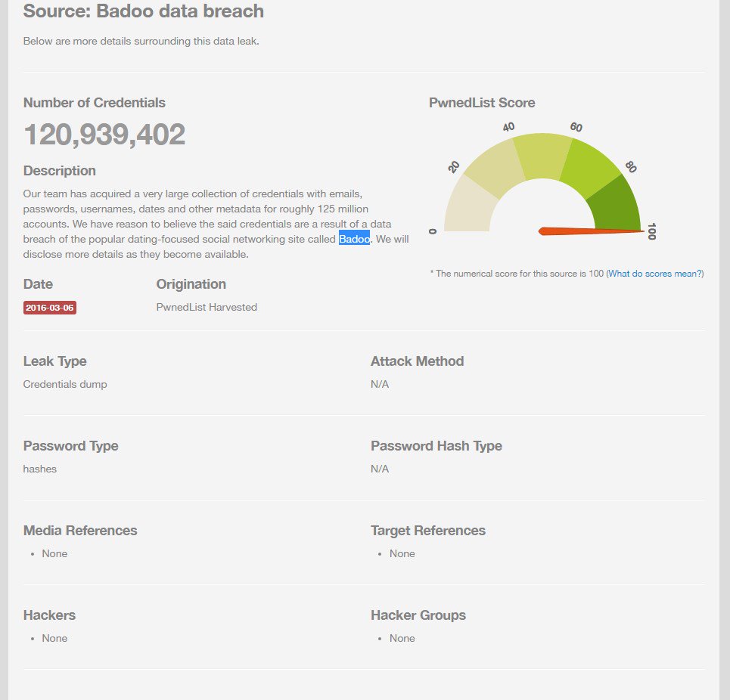Image resolution: width=730 pixels, height=700 pixels.
Task: Select the 'PwnedList Harvested' origination value
Action: [x=207, y=307]
